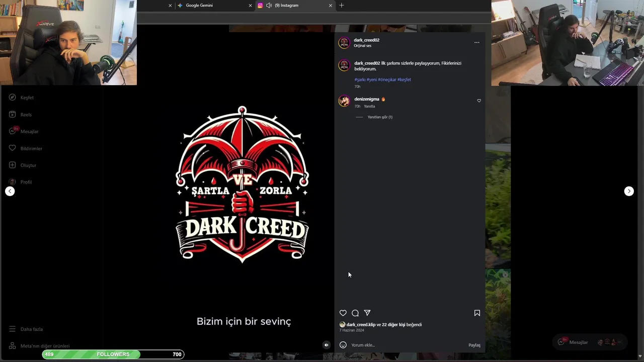The image size is (644, 362).
Task: Mute the Instagram tab audio icon
Action: click(x=269, y=6)
